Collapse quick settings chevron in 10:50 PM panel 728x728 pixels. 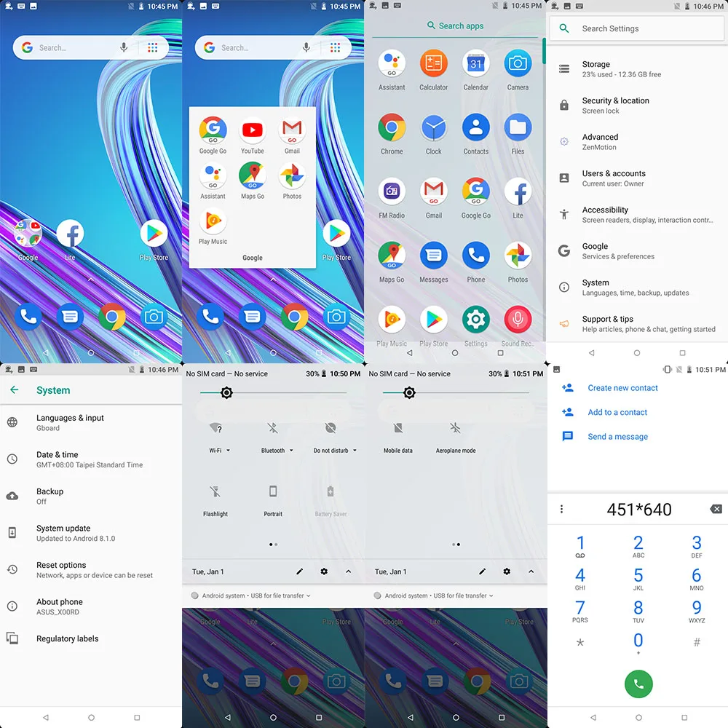tap(348, 571)
